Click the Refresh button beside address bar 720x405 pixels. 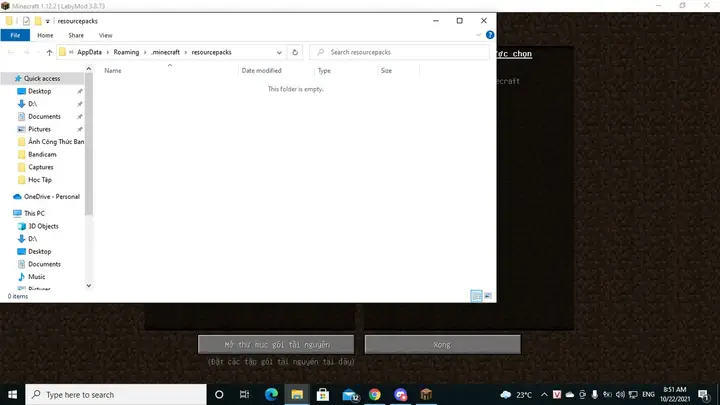coord(295,52)
